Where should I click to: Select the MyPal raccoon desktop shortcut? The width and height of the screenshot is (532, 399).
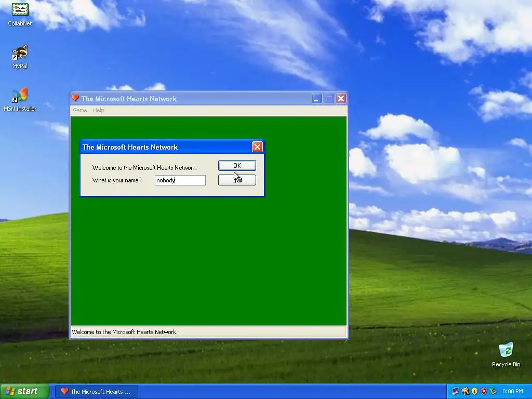(20, 57)
